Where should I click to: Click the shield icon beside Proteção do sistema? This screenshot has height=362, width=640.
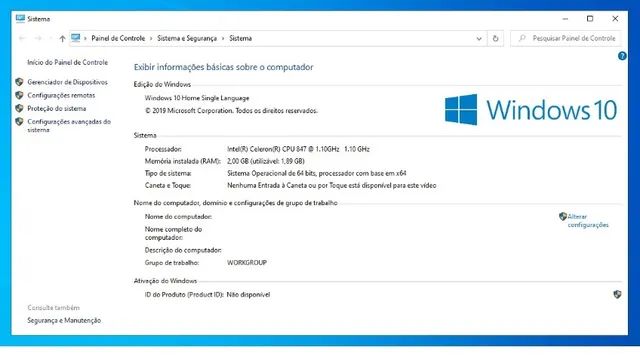(x=19, y=108)
